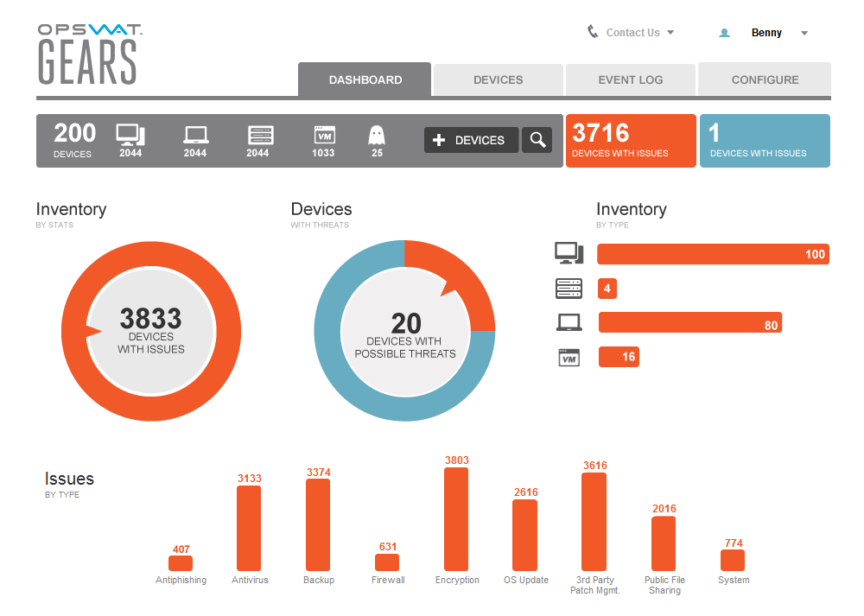Click the VM inventory bar showing 16

pos(619,357)
